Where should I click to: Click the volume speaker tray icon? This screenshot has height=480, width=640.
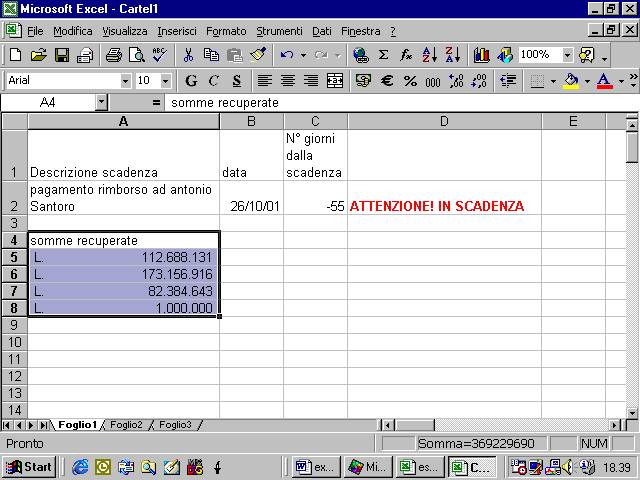pyautogui.click(x=567, y=467)
